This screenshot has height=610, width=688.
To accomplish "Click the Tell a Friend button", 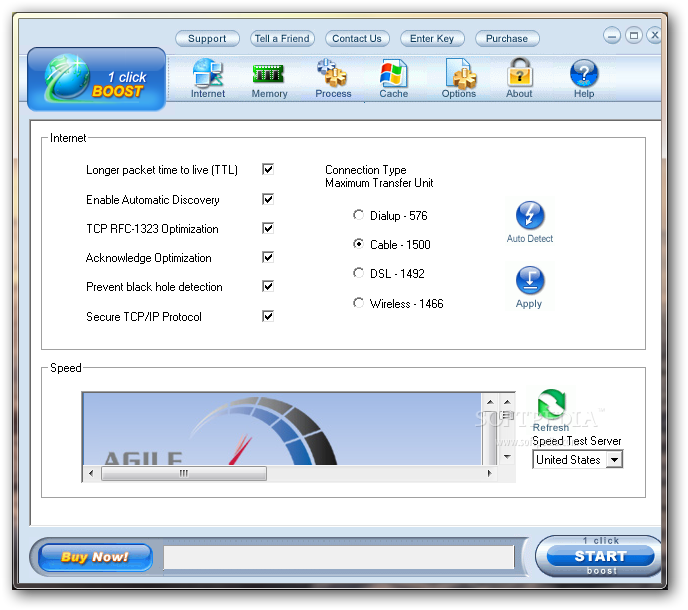I will [282, 39].
